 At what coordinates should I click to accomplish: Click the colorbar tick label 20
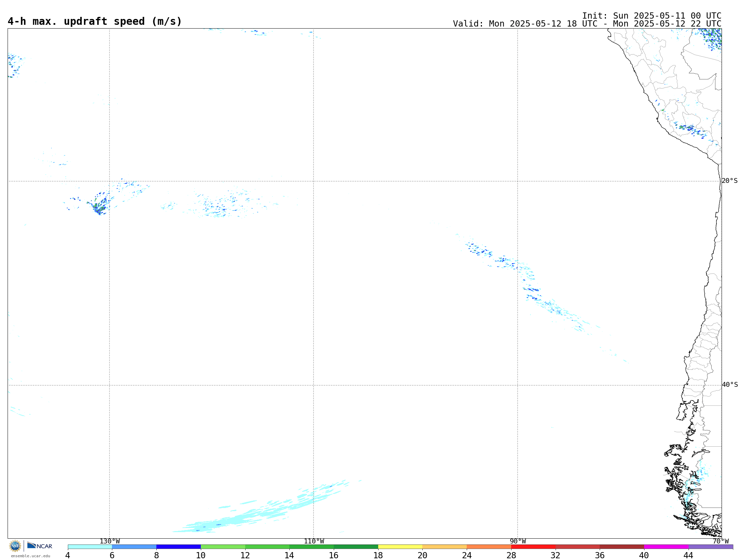[x=422, y=556]
